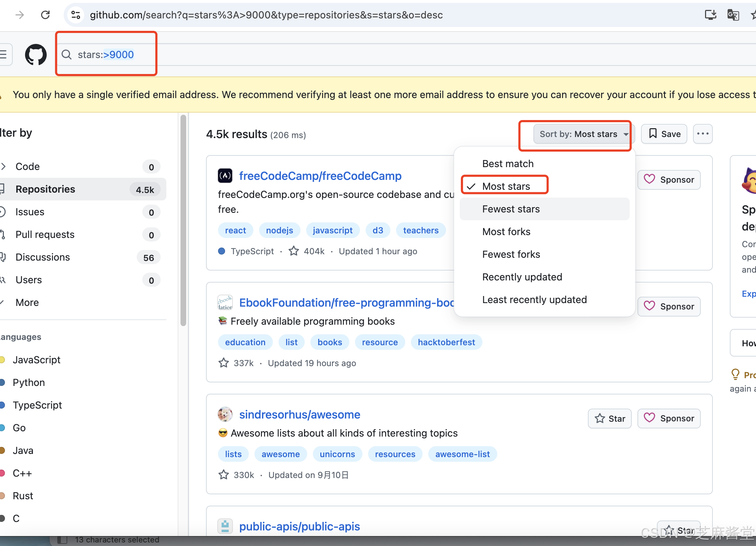
Task: Open site info icon in address bar
Action: tap(76, 15)
